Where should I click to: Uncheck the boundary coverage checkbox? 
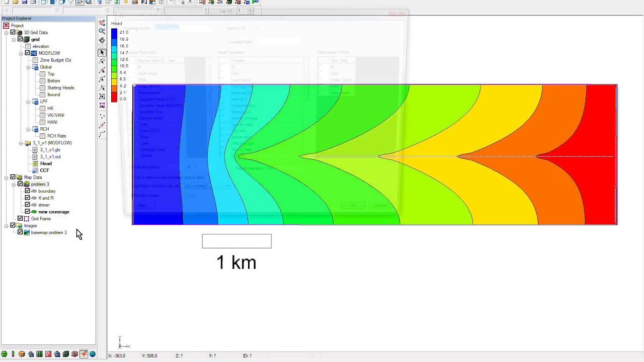click(x=27, y=191)
